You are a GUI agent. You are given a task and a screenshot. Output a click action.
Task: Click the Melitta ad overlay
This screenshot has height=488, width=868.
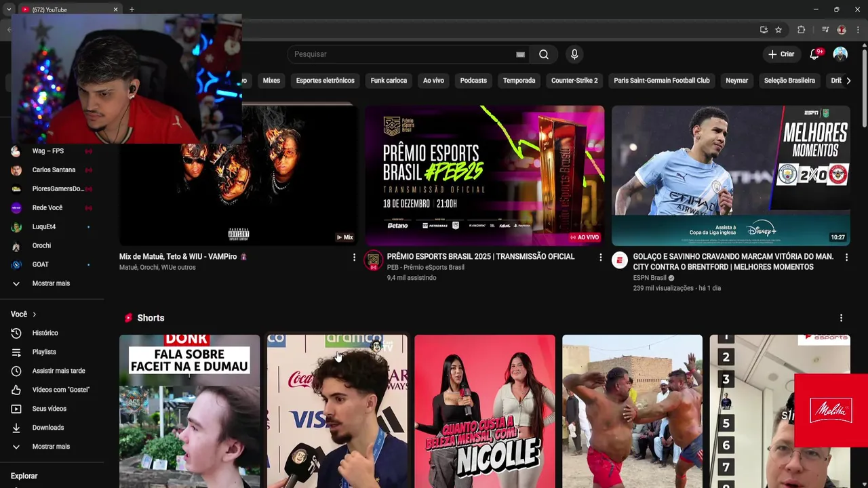click(x=831, y=411)
